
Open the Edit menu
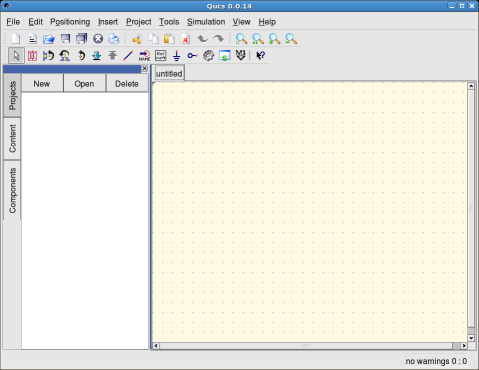35,22
